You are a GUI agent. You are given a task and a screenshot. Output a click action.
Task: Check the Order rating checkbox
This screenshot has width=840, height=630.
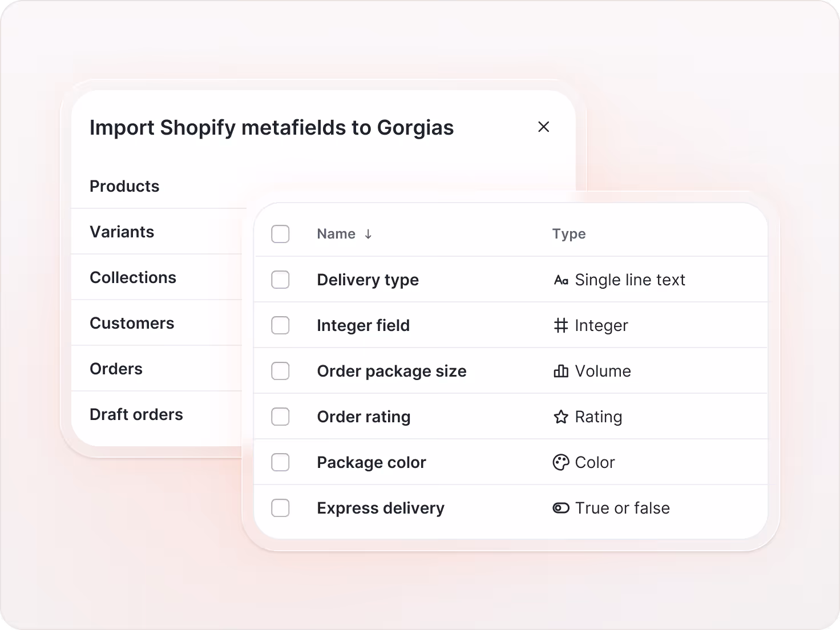pos(280,417)
